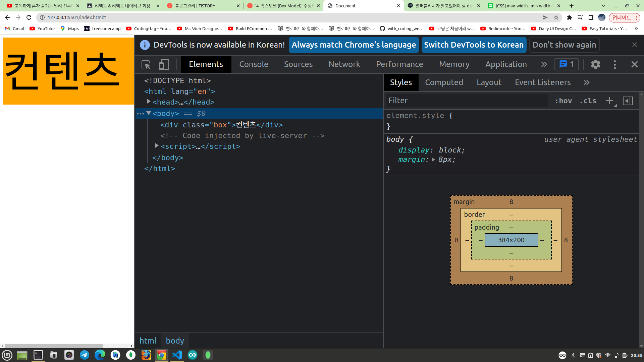
Task: Activate the inspect element picker icon
Action: pos(146,64)
